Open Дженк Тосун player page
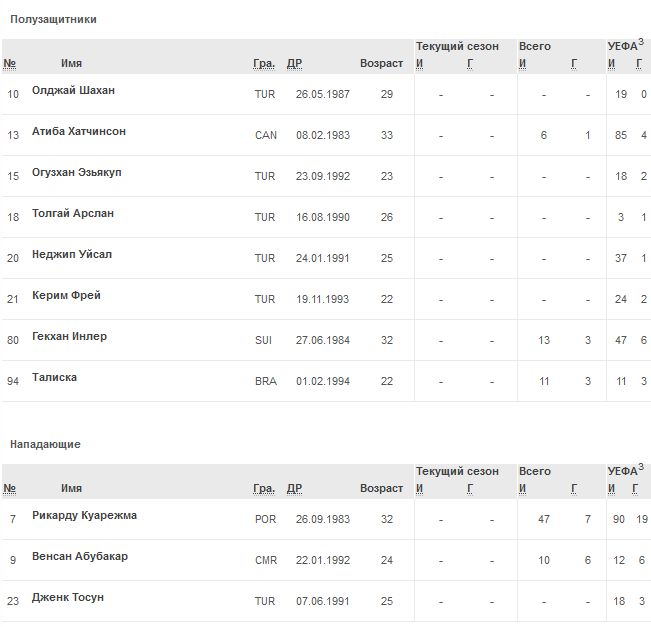Viewport: 651px width, 627px height. [68, 598]
